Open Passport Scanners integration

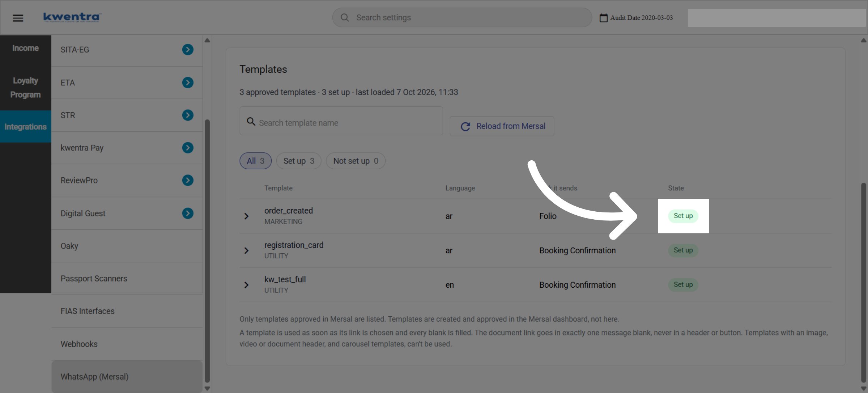127,279
